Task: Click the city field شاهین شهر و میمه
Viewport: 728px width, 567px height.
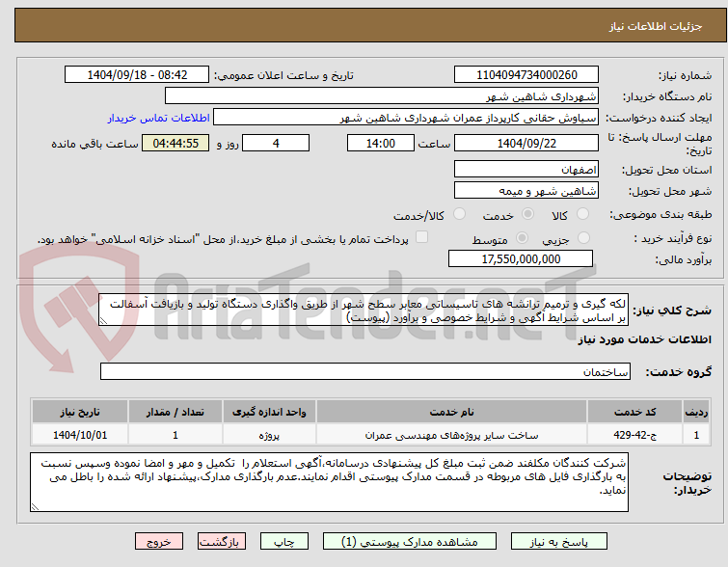Action: [x=526, y=190]
